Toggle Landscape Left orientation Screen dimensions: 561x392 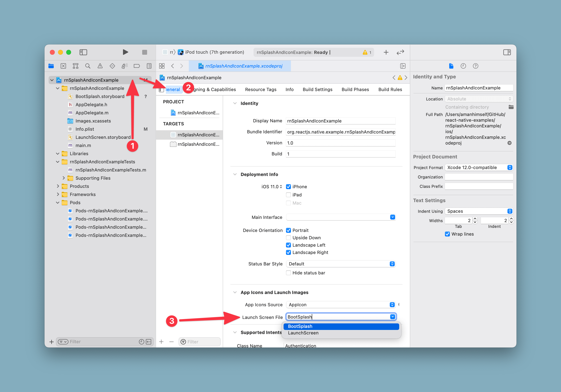point(288,245)
